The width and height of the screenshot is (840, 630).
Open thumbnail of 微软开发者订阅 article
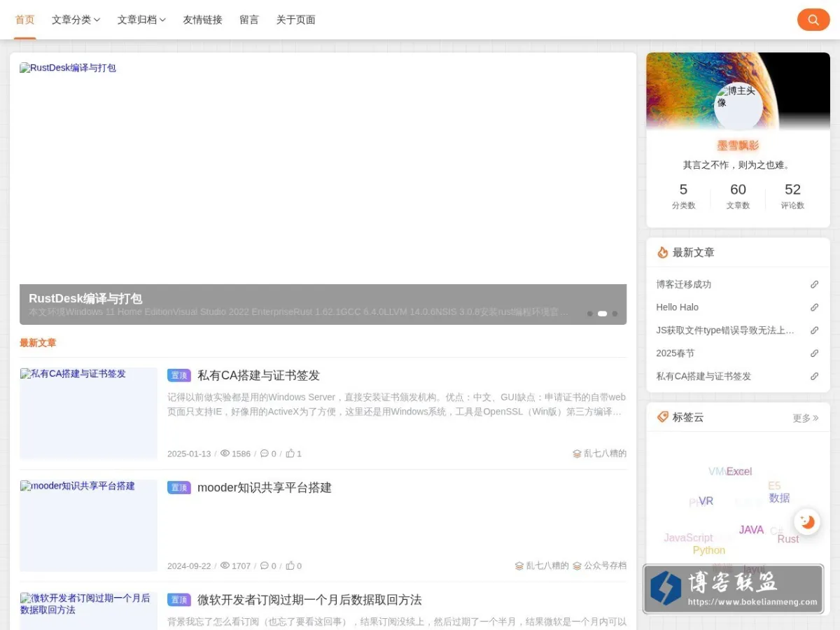pos(88,610)
